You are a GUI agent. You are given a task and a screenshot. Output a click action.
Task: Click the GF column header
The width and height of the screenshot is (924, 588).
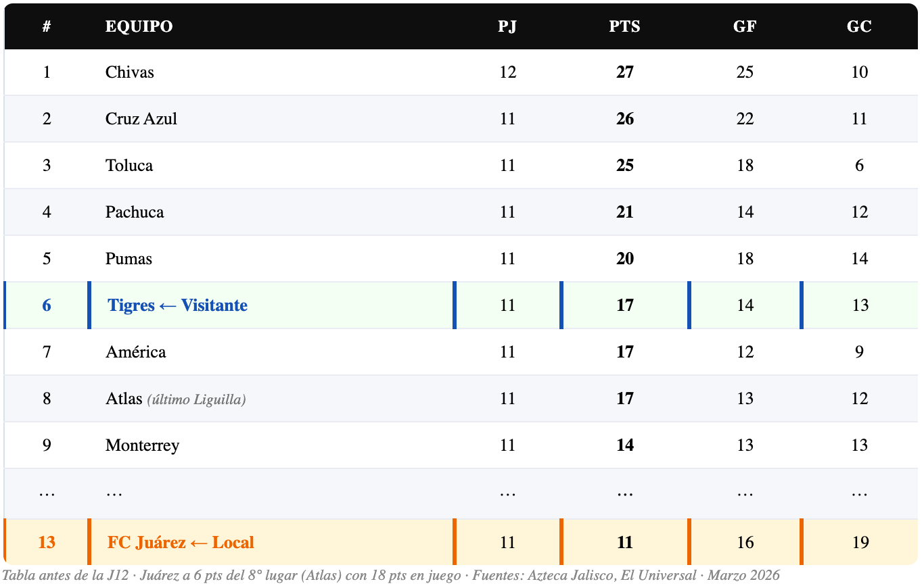click(x=745, y=26)
